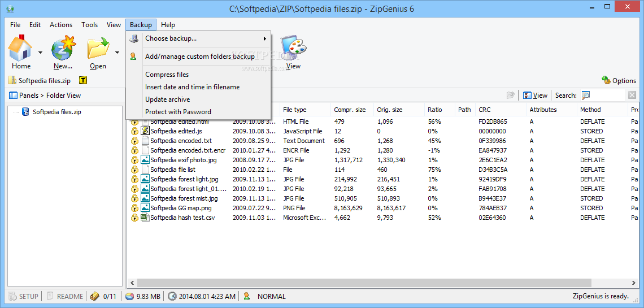
Task: Open the Tools menu
Action: tap(89, 25)
